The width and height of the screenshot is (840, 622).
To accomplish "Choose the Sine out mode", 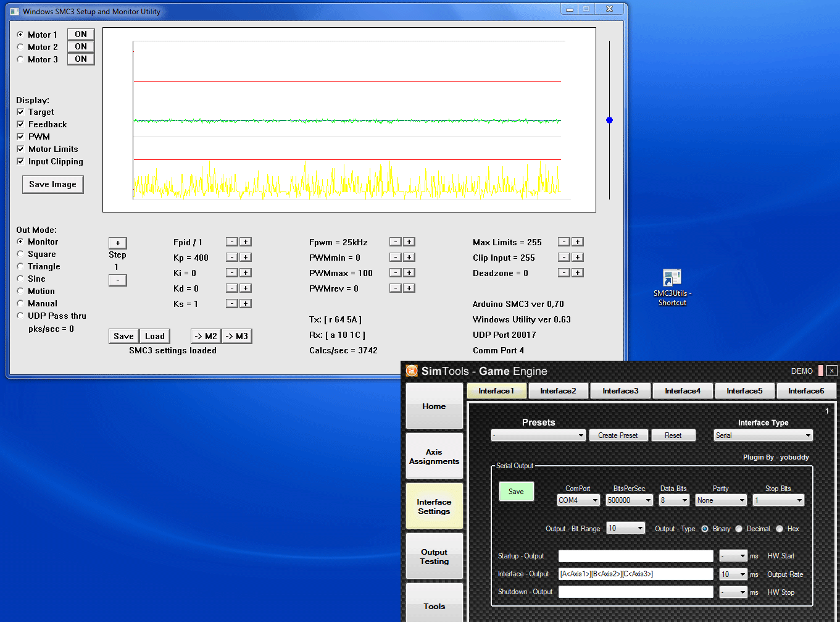I will (x=20, y=279).
